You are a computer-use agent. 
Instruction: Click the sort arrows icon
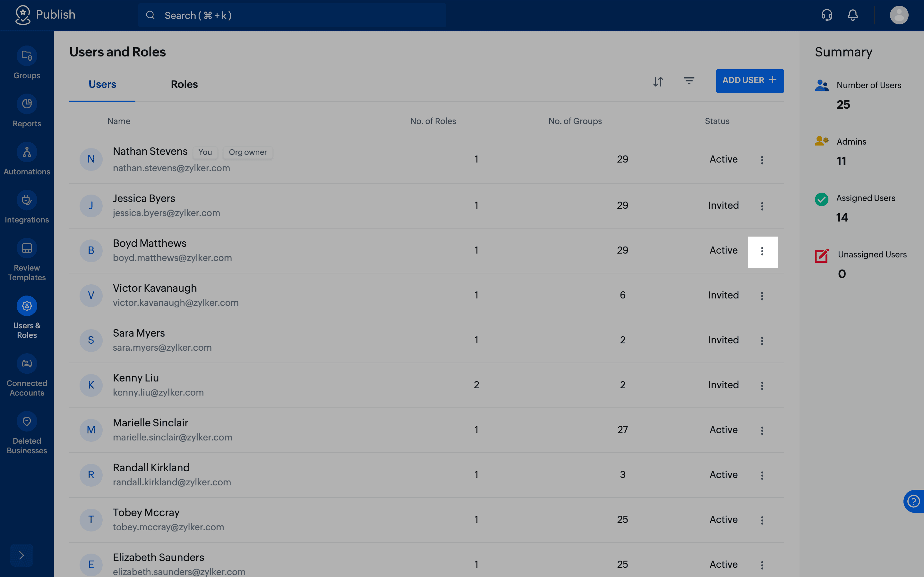tap(658, 81)
